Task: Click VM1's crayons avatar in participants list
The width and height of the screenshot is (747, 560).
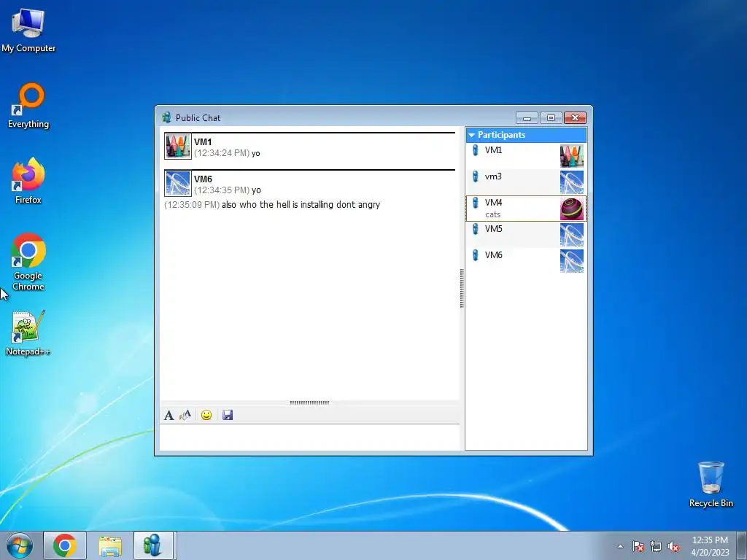Action: coord(572,156)
